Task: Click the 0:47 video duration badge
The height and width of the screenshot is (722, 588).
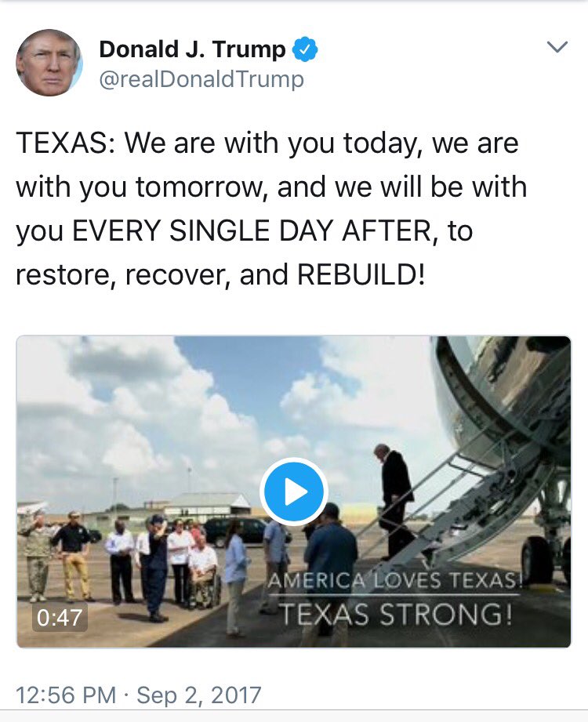Action: tap(60, 618)
